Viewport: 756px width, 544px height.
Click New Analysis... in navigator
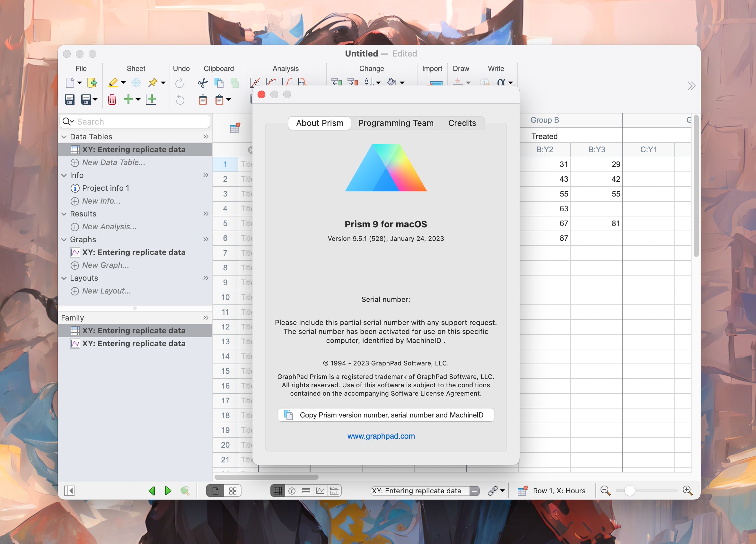point(109,227)
